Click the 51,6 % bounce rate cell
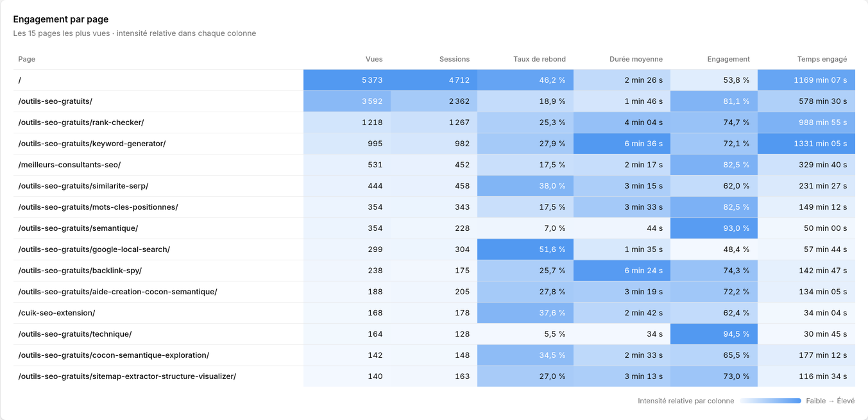868x420 pixels. coord(525,249)
